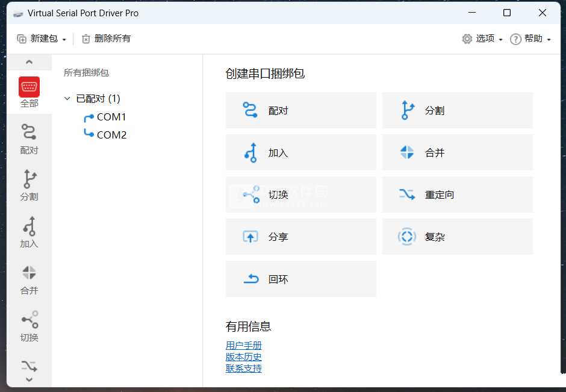The image size is (566, 392).
Task: Open the 版本历史 version history link
Action: pos(244,357)
